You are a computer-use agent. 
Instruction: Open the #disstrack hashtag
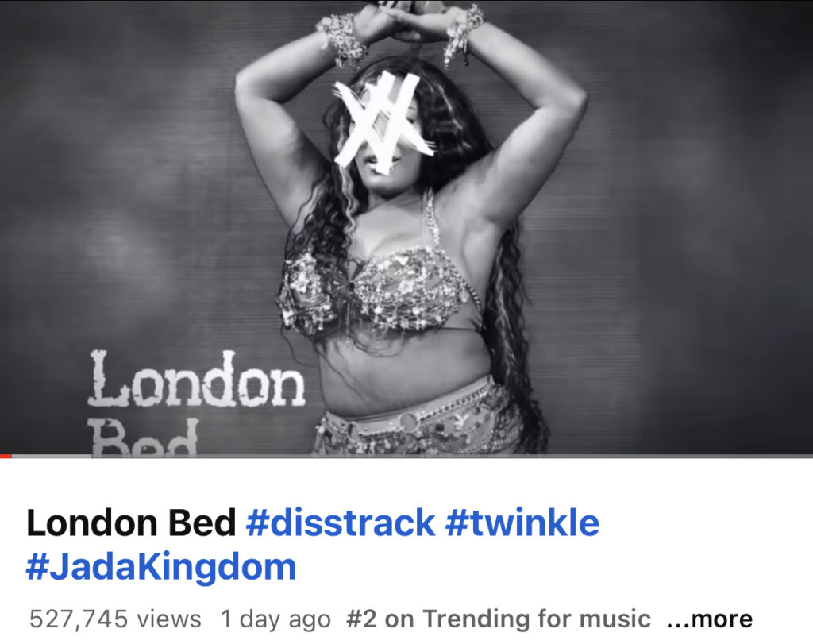click(x=341, y=523)
